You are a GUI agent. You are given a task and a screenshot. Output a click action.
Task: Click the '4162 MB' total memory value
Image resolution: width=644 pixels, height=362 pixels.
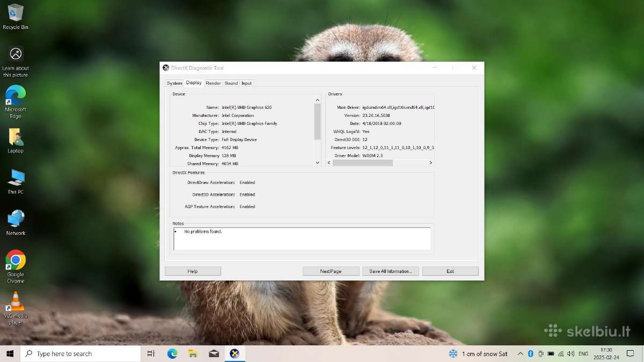tap(230, 147)
